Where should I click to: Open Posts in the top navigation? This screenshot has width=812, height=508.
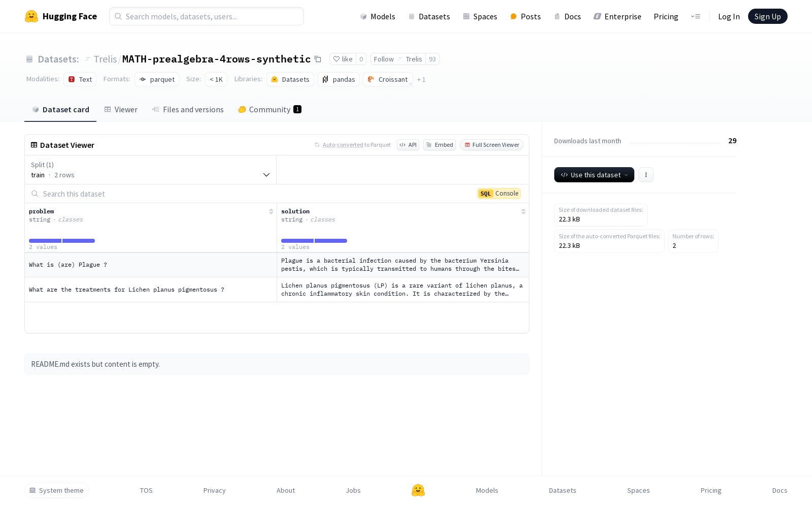click(525, 16)
